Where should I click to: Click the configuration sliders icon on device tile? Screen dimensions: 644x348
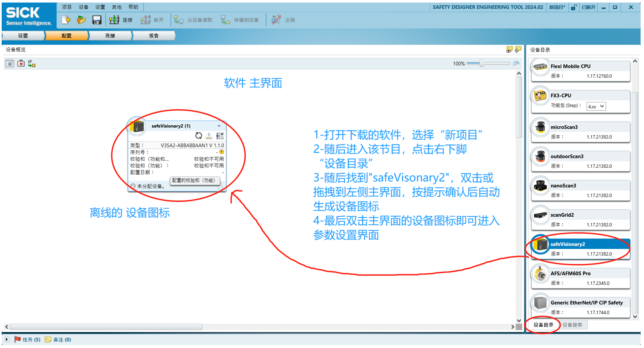point(219,136)
